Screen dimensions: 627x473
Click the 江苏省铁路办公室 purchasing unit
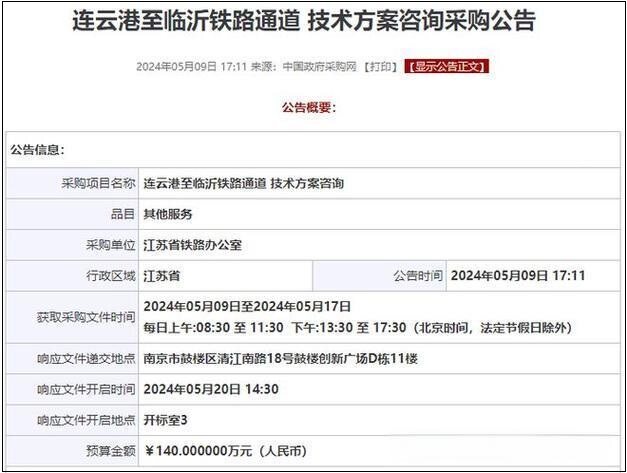pyautogui.click(x=192, y=245)
